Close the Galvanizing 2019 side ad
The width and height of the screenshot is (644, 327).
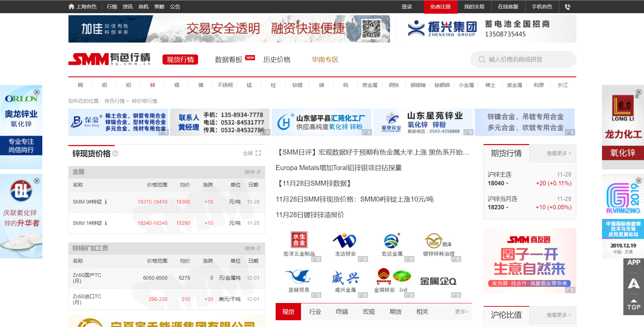(638, 181)
